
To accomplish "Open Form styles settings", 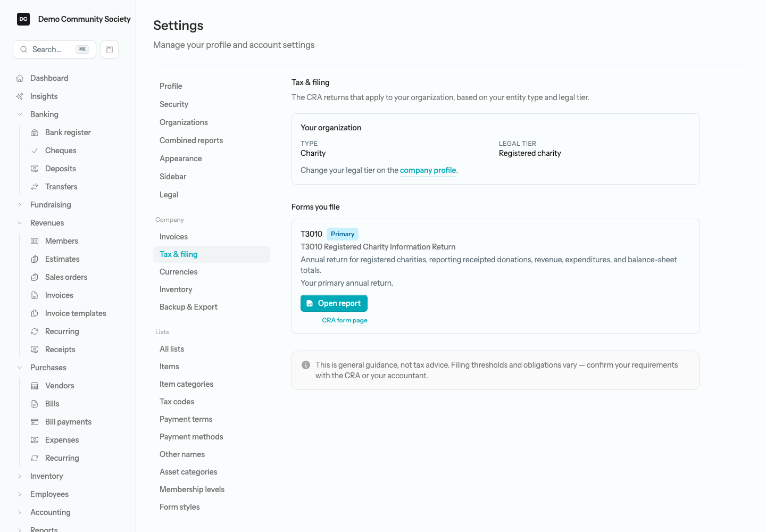I will [212, 507].
